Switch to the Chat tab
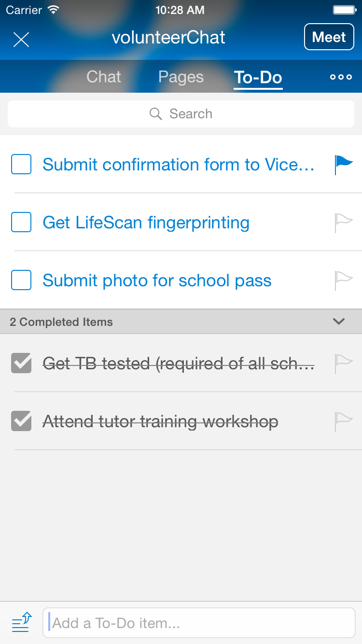This screenshot has height=644, width=362. click(104, 77)
